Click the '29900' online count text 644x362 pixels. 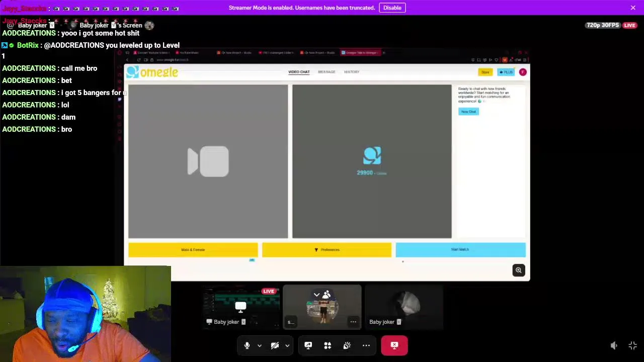365,173
